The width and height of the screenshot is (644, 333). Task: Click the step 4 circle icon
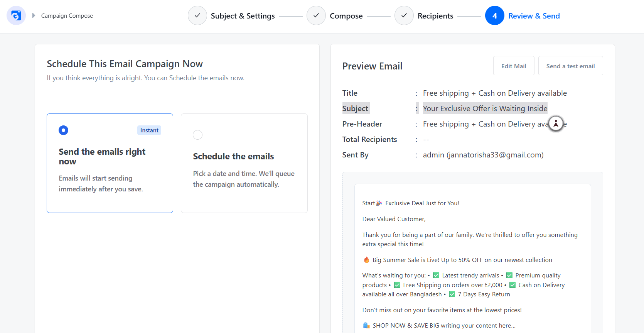495,15
